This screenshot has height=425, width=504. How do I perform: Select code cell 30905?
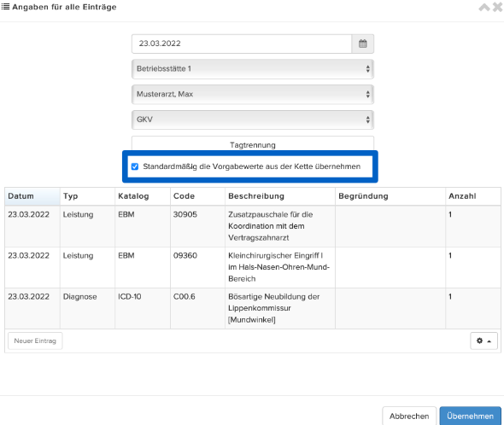pos(197,226)
